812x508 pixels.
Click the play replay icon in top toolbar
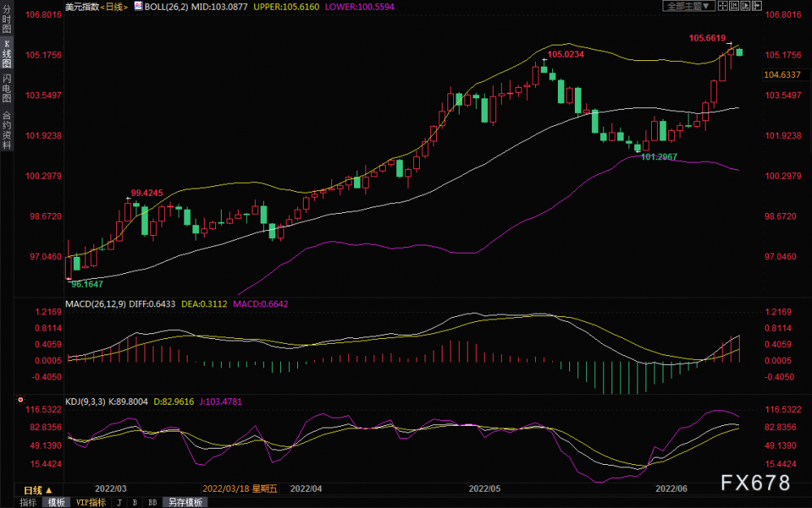tap(745, 7)
